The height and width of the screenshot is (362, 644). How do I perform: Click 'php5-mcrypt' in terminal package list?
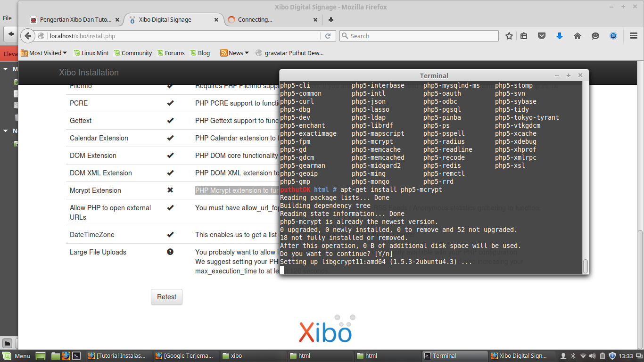pyautogui.click(x=372, y=141)
